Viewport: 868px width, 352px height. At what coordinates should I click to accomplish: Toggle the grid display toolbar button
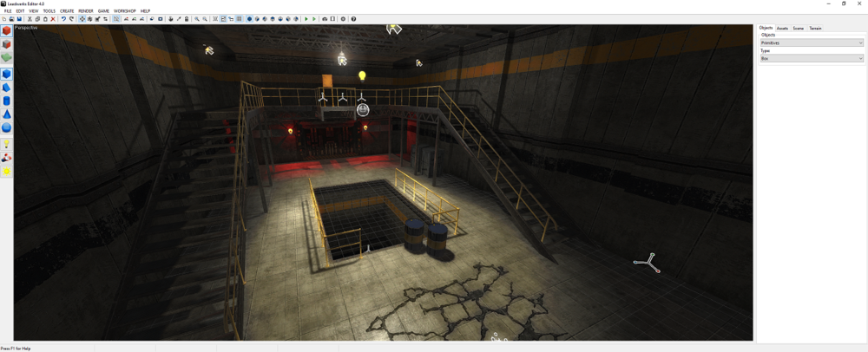click(240, 19)
